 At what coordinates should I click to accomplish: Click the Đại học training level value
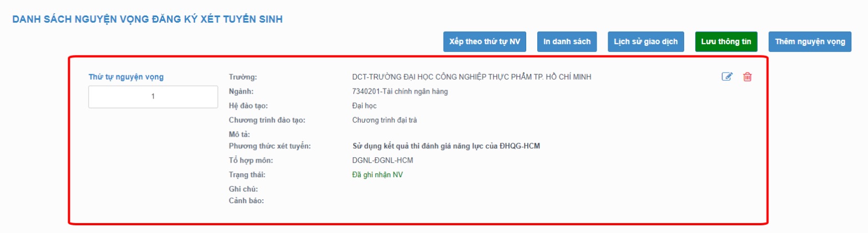pyautogui.click(x=364, y=106)
